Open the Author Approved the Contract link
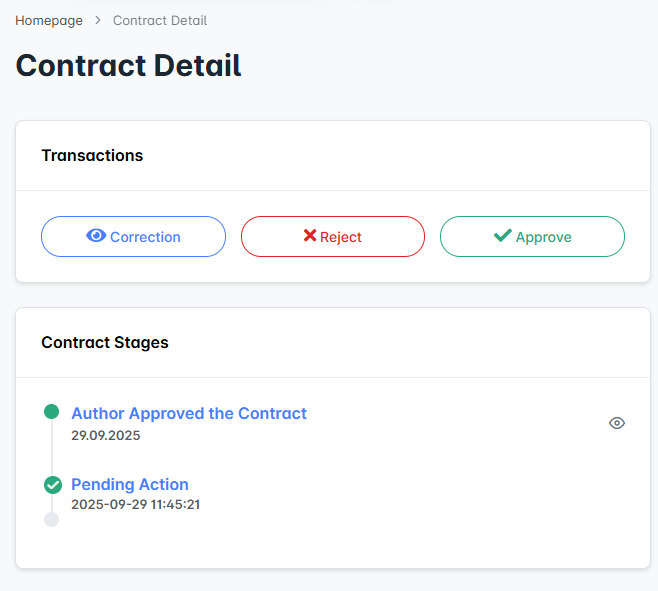The width and height of the screenshot is (658, 591). [x=189, y=413]
